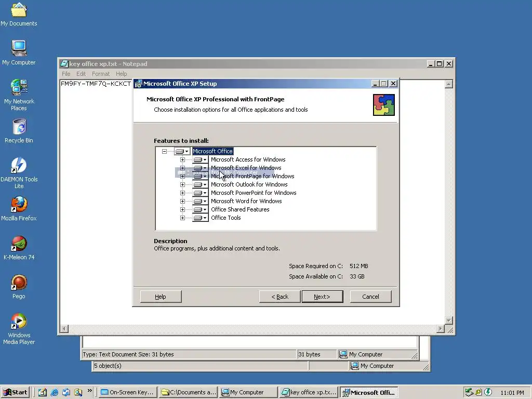Select the My Computer desktop icon
532x399 pixels.
[19, 53]
